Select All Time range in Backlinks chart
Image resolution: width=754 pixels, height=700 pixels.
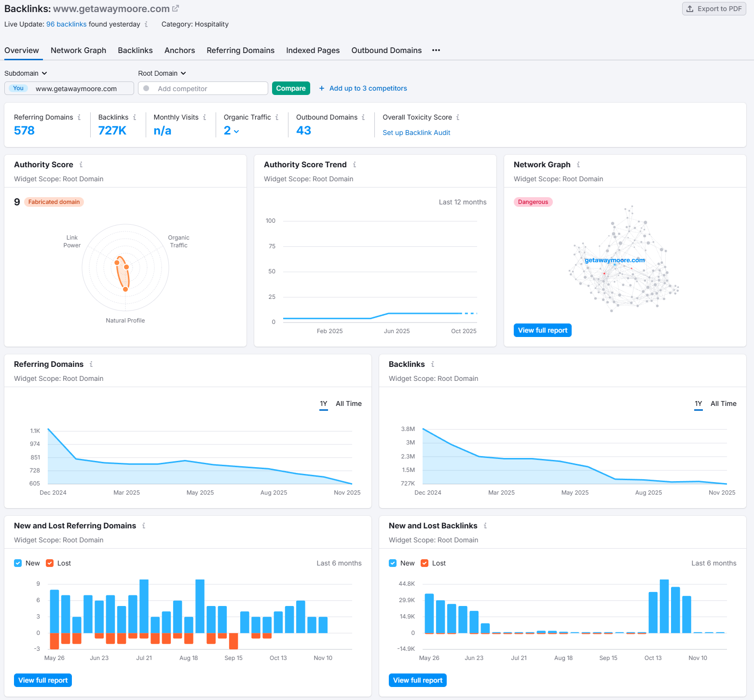723,404
